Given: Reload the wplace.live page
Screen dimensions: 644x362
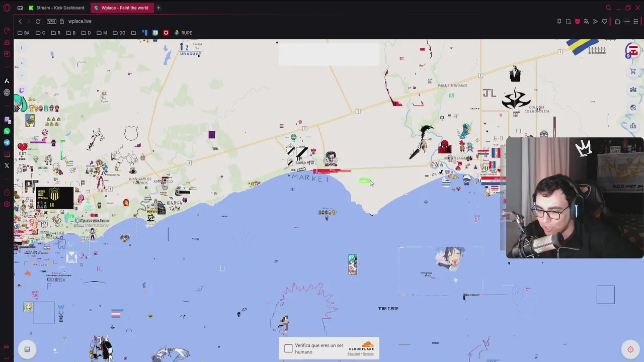Looking at the screenshot, I should (38, 21).
